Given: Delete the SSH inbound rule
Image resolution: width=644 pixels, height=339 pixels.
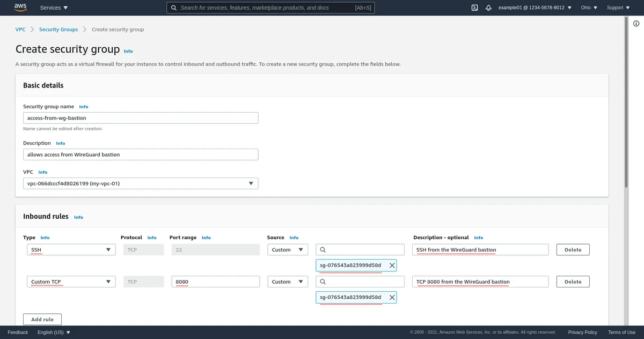Looking at the screenshot, I should tap(573, 250).
